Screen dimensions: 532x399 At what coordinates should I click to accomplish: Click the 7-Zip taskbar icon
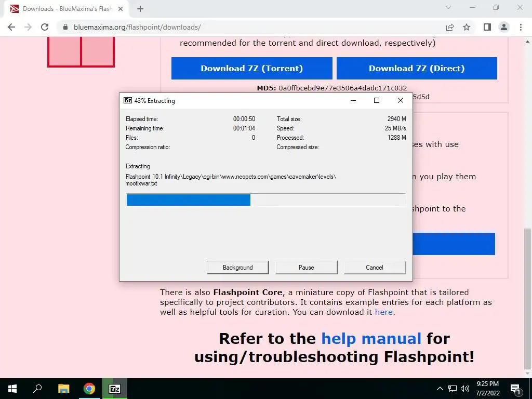coord(115,389)
